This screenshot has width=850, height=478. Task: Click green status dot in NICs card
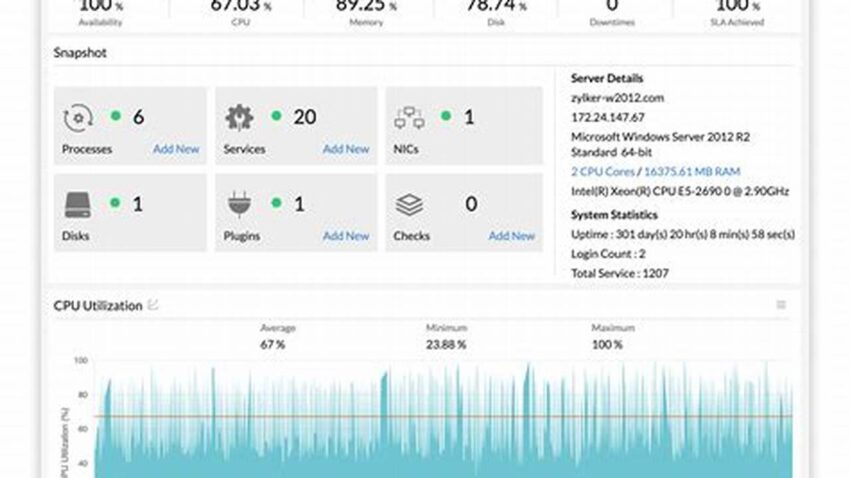click(446, 115)
